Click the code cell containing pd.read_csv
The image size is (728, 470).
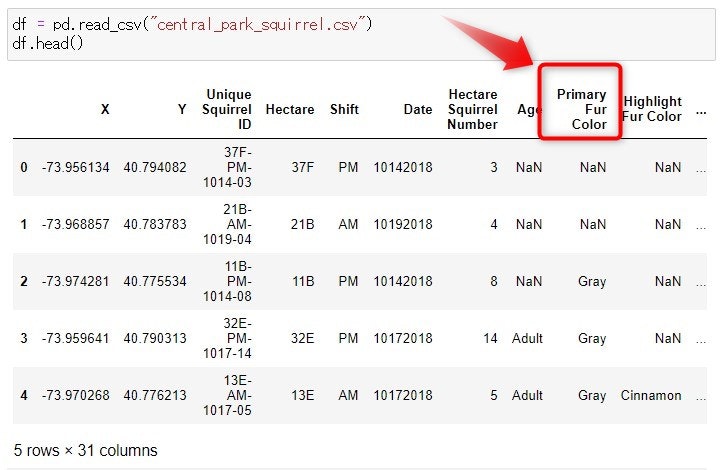[x=361, y=34]
